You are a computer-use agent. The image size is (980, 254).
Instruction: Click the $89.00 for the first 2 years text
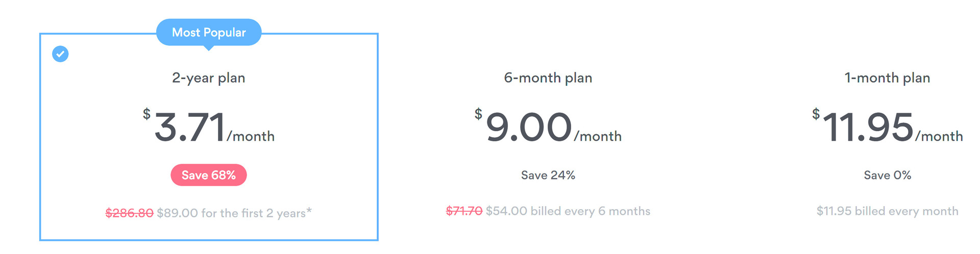pos(231,213)
